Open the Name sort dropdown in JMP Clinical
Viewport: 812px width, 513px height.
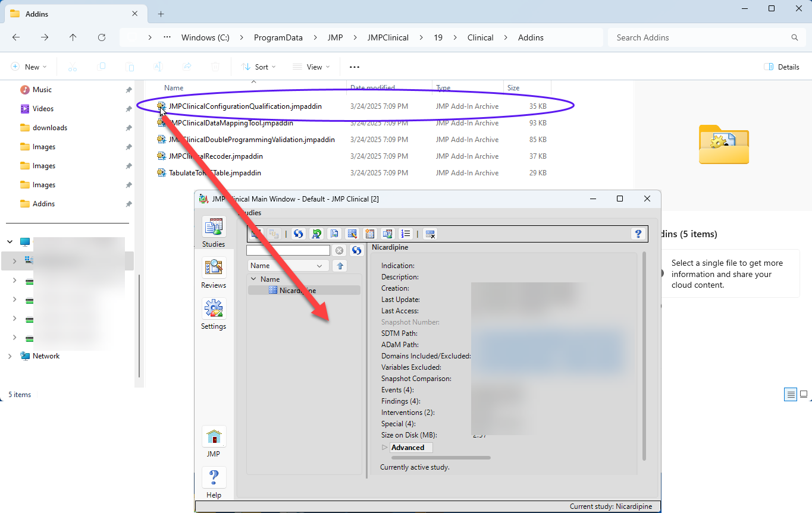(x=289, y=266)
